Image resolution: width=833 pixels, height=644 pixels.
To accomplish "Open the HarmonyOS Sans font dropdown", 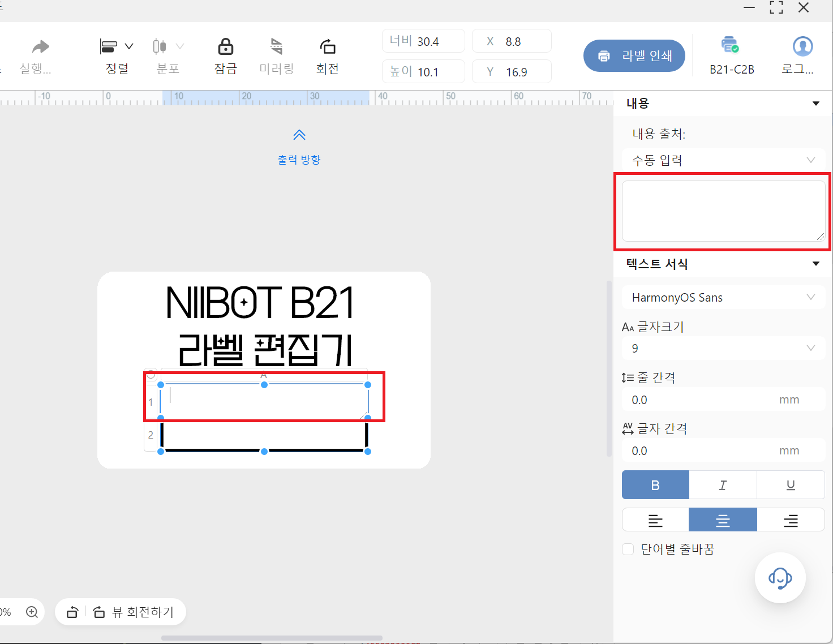I will 723,298.
